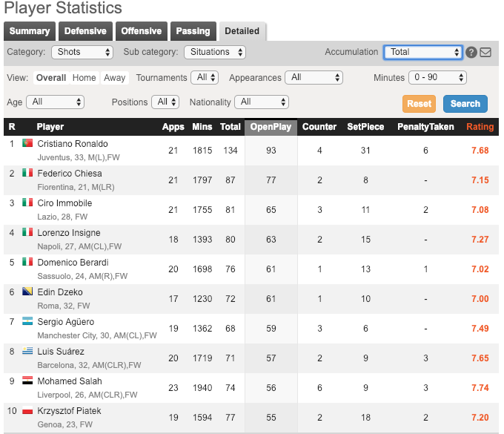Screen dimensions: 504x434
Task: Select the Overall view option
Action: [x=50, y=78]
